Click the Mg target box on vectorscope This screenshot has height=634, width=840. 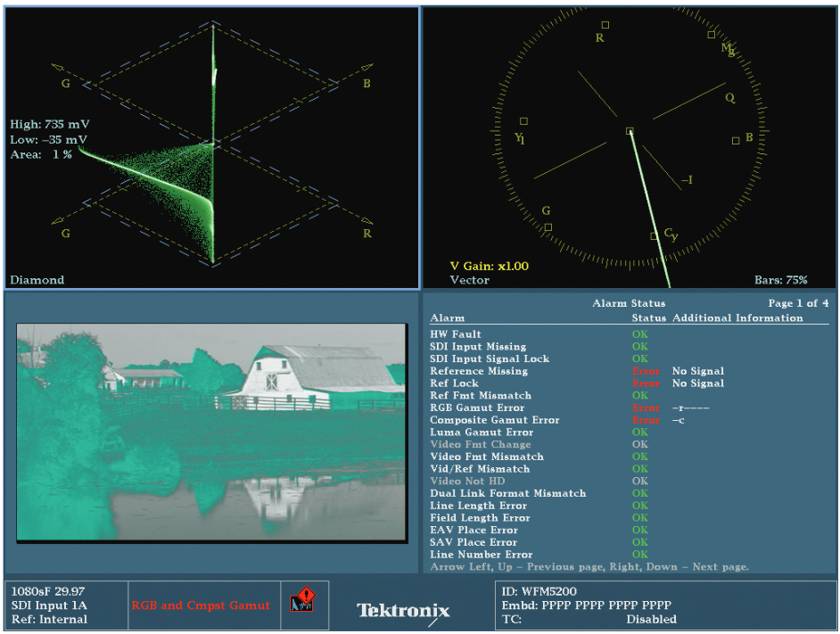click(x=712, y=35)
